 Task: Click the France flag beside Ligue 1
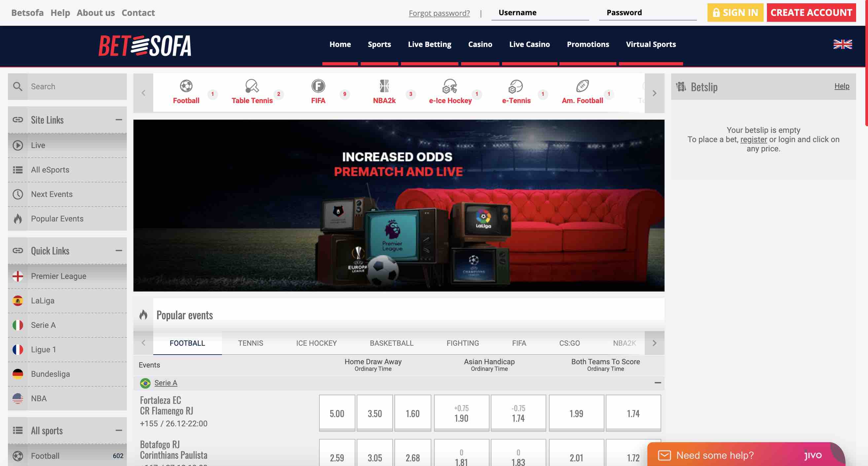(x=18, y=349)
